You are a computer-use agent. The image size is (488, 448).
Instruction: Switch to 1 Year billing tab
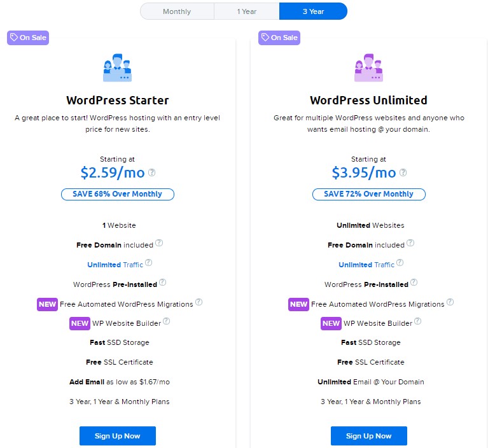pyautogui.click(x=247, y=11)
